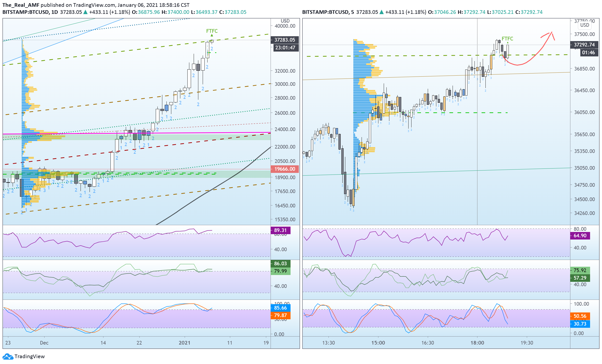The image size is (602, 364).
Task: Click the 01:46 countdown on the right chart
Action: (x=589, y=53)
